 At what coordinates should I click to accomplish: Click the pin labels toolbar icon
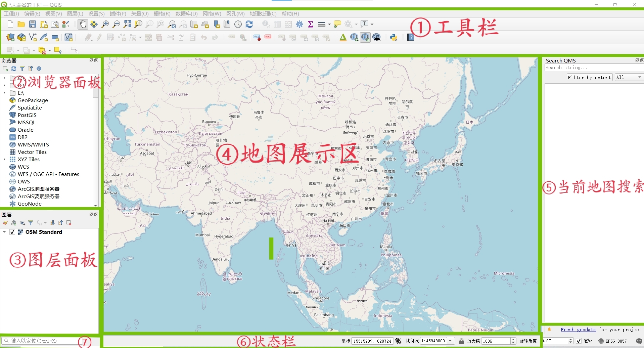click(x=257, y=37)
